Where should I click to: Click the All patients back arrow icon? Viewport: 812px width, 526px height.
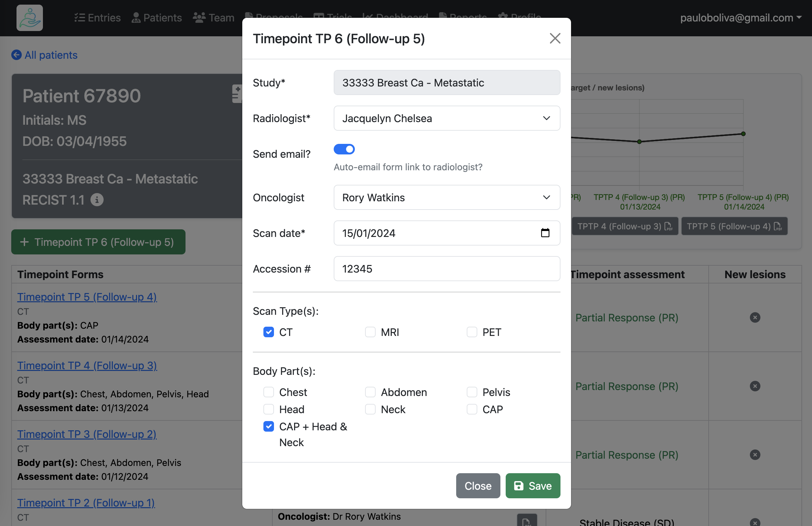coord(17,55)
